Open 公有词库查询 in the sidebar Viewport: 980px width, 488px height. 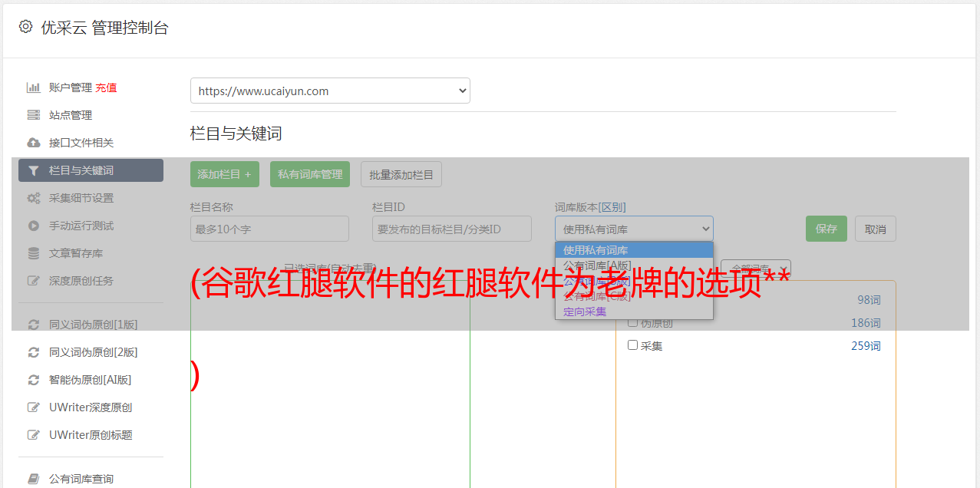coord(81,479)
